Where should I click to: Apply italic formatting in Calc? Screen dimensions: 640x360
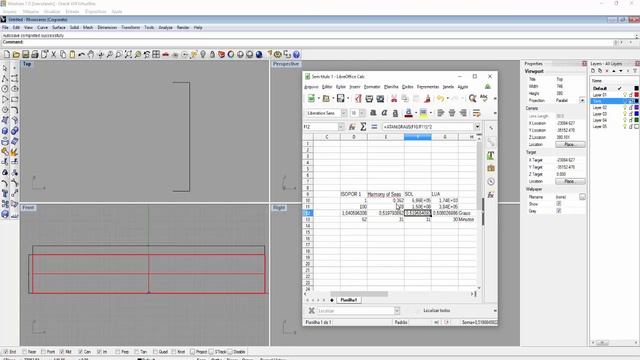384,113
